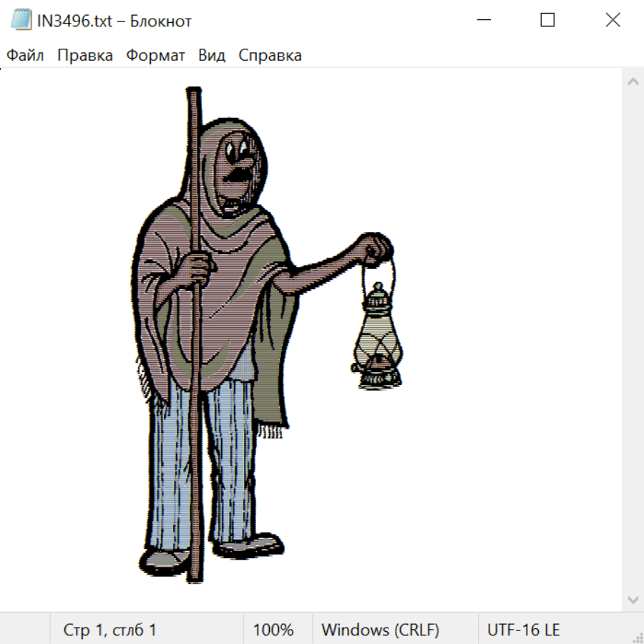
Task: Click the scroll up arrow
Action: point(633,82)
